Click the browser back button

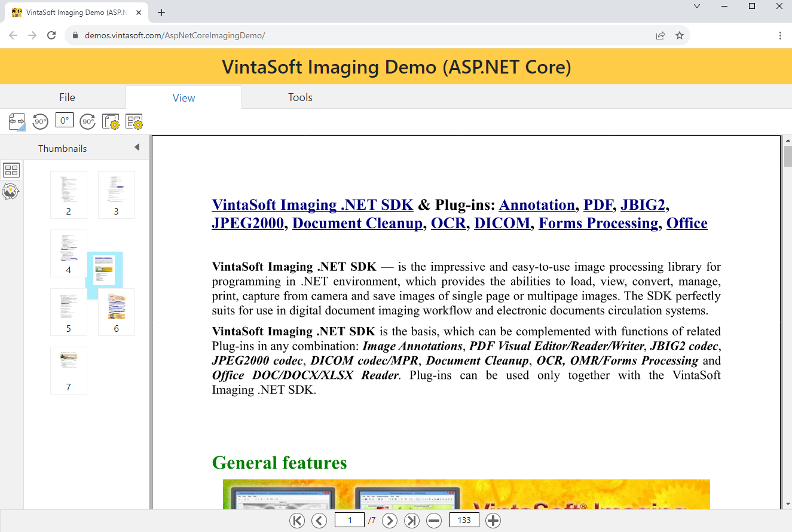[13, 35]
